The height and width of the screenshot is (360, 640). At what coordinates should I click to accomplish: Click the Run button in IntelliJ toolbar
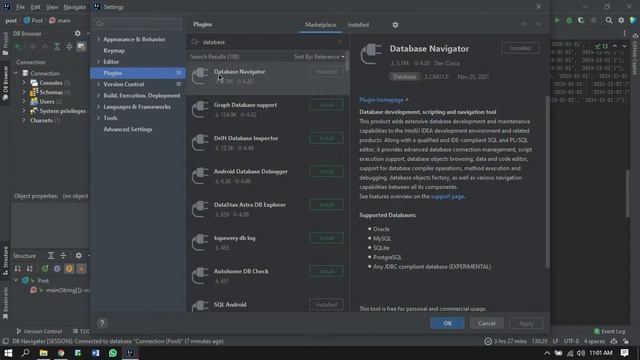pos(557,20)
